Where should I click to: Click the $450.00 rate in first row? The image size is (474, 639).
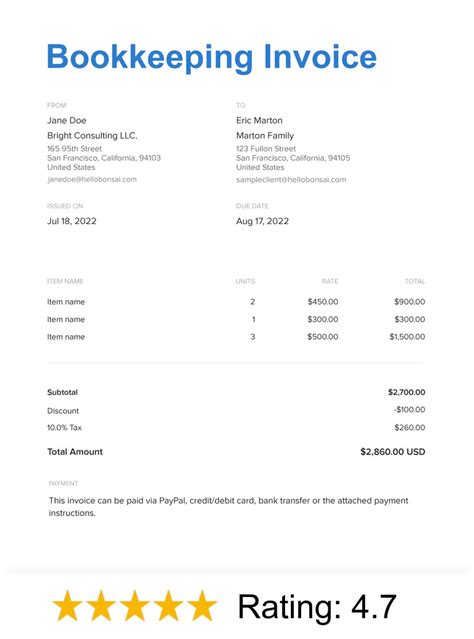coord(323,302)
